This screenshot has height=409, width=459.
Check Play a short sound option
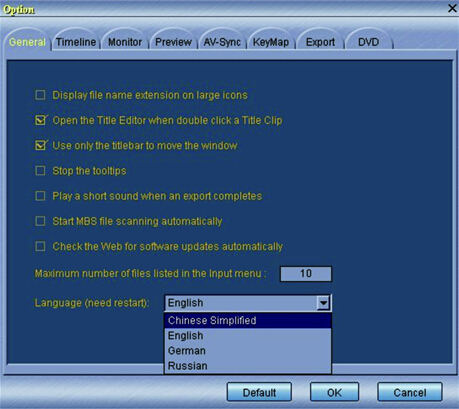point(40,196)
